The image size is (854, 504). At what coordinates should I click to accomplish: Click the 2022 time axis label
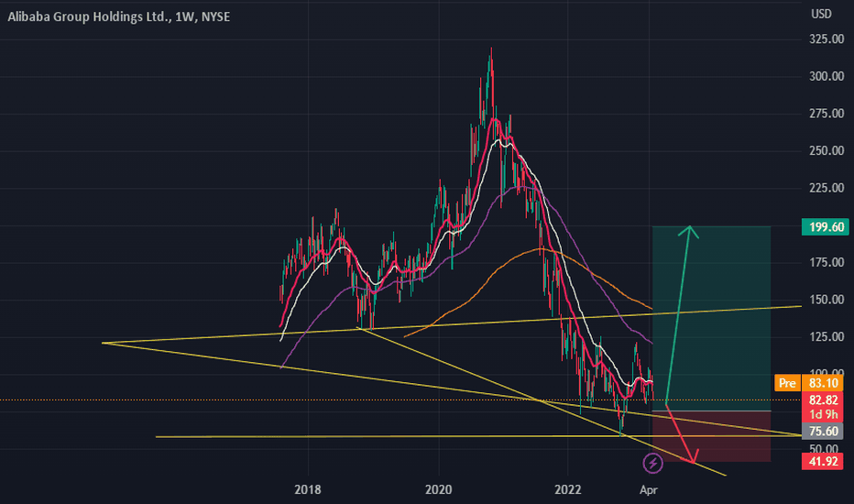point(568,489)
